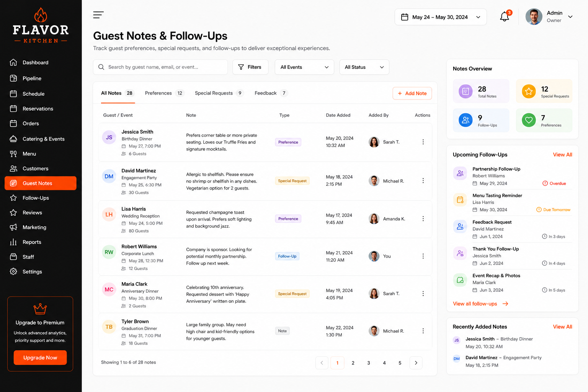The image size is (588, 392).
Task: Click the Customers people icon
Action: pyautogui.click(x=13, y=168)
